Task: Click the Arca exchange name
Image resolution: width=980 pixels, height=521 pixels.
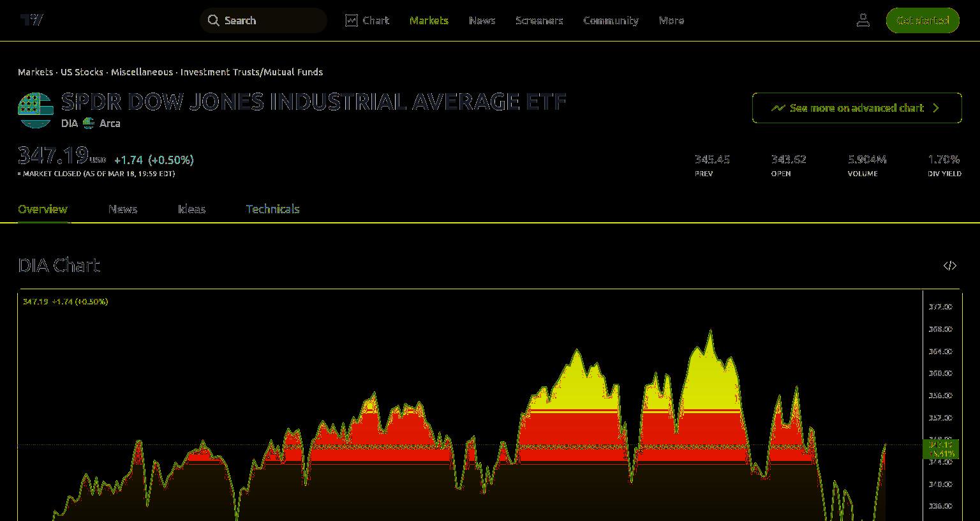Action: coord(110,123)
